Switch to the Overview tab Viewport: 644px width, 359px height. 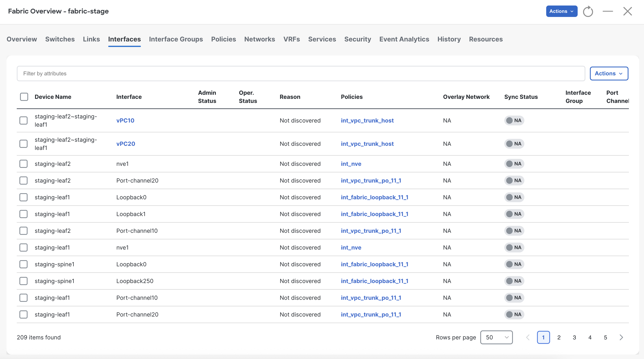[x=22, y=39]
